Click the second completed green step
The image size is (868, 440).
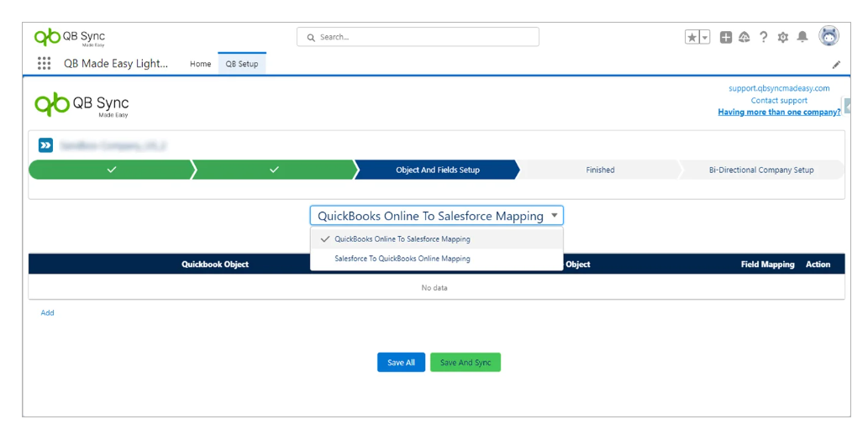[x=274, y=170]
